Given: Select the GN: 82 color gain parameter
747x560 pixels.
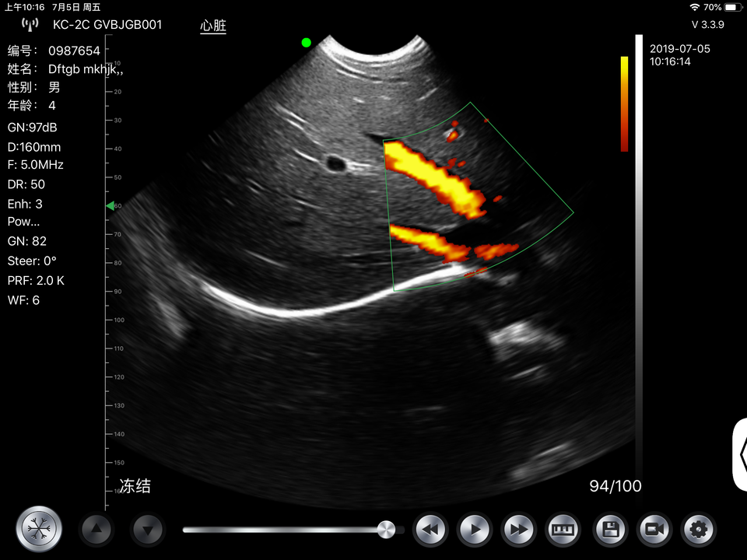Looking at the screenshot, I should click(27, 241).
